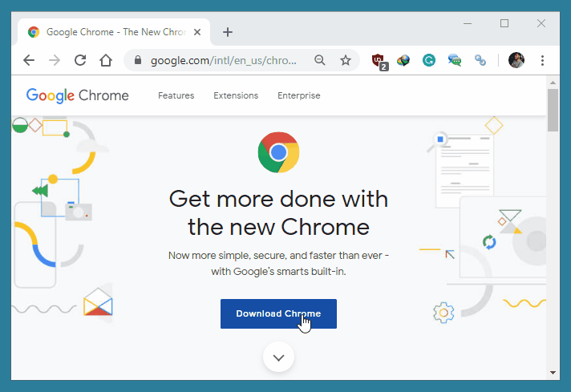Open the Chrome three-dot menu
Image resolution: width=571 pixels, height=392 pixels.
[543, 60]
